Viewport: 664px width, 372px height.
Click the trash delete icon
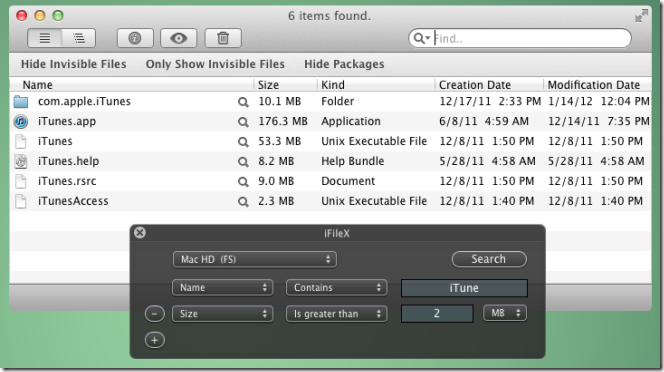[x=223, y=38]
